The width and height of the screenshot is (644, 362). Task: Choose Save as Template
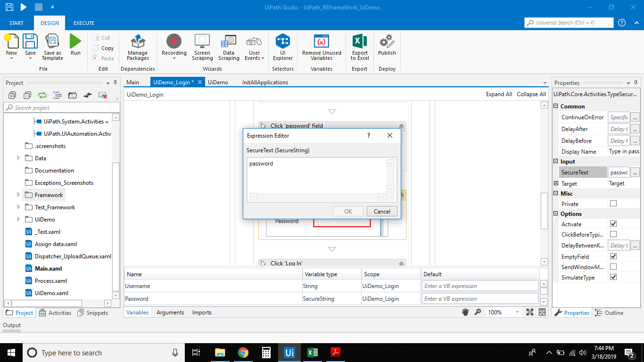point(52,47)
